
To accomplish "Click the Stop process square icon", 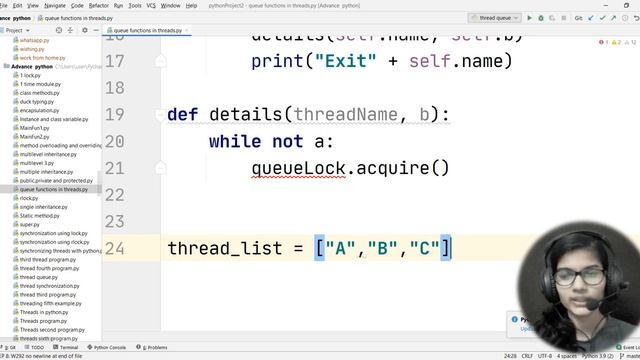I will coord(564,18).
